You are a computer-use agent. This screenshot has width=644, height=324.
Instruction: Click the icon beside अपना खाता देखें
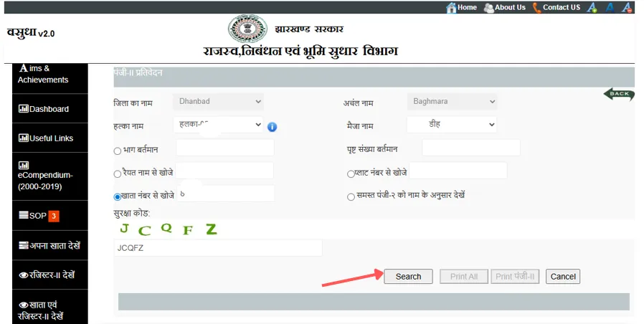coord(24,246)
